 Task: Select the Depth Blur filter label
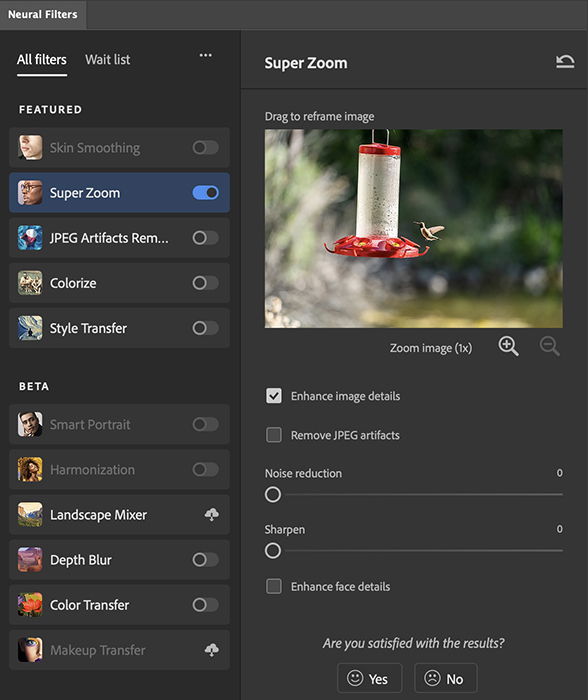81,560
